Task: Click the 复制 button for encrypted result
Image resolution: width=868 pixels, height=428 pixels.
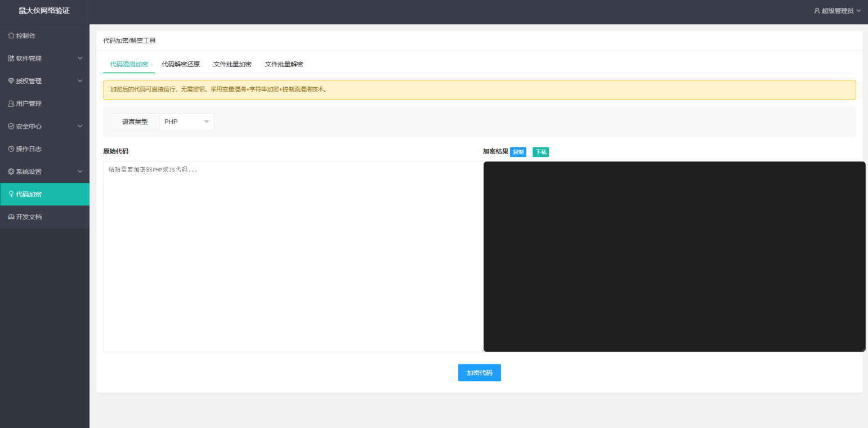Action: point(518,152)
